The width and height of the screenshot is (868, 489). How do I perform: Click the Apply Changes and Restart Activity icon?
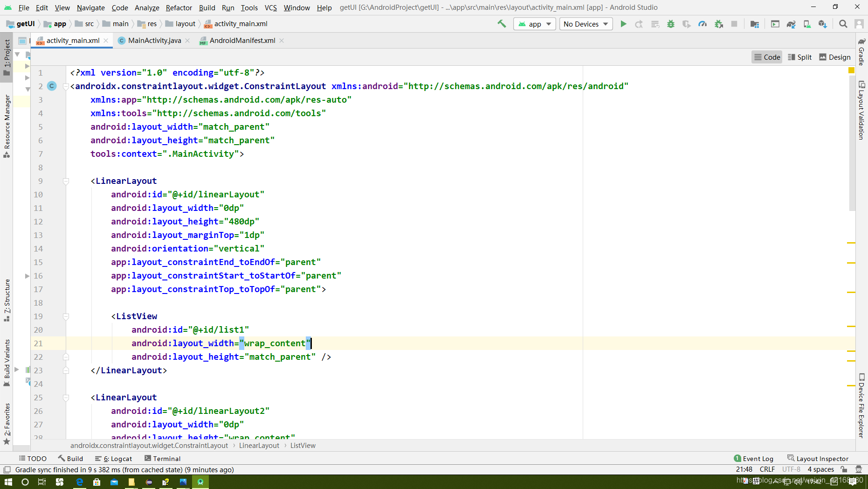click(x=639, y=24)
